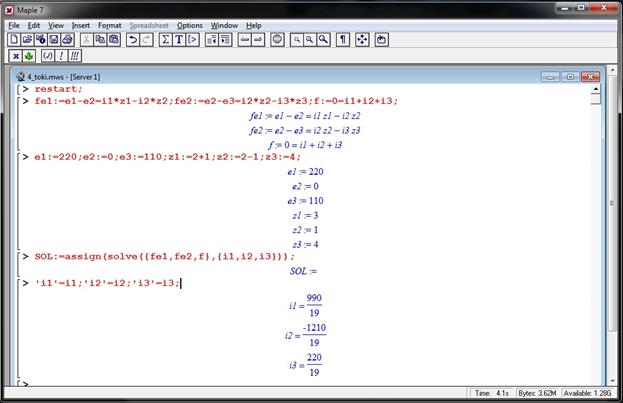Viewport: 623px width, 403px height.
Task: Open the Format menu
Action: pos(110,25)
